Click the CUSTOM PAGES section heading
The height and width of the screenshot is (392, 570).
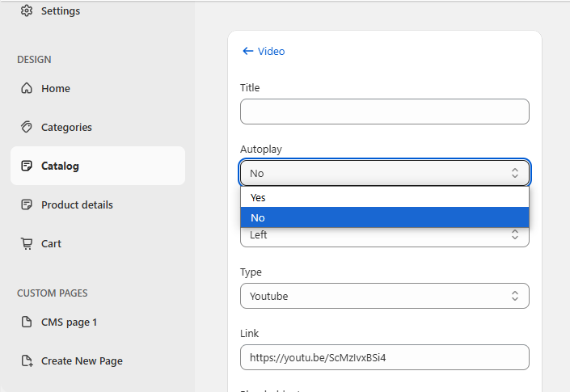point(53,293)
